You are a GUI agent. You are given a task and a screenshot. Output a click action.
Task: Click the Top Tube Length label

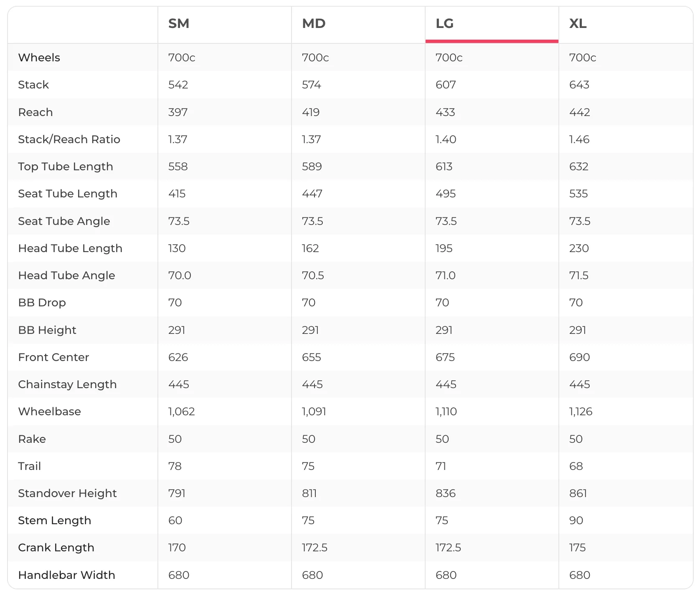click(66, 167)
